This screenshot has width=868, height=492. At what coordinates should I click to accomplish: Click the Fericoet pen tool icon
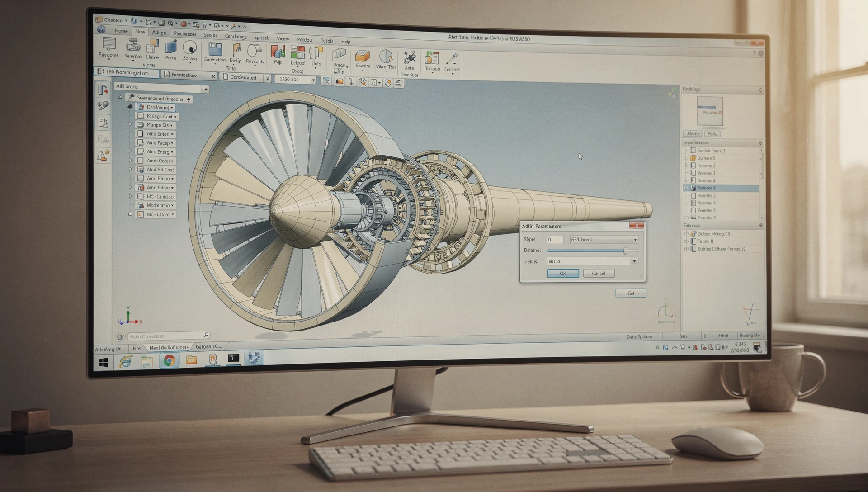[x=452, y=60]
